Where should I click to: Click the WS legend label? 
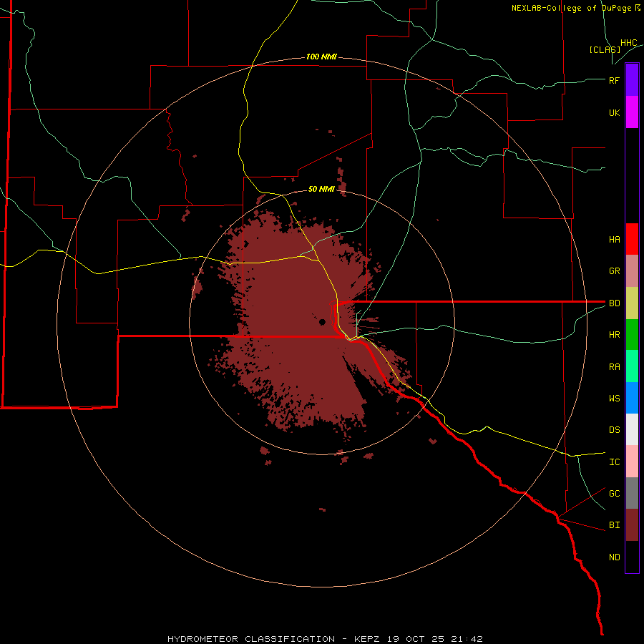[614, 399]
